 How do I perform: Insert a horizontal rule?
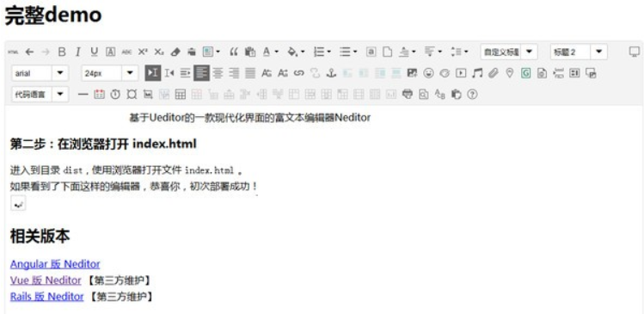coord(83,95)
